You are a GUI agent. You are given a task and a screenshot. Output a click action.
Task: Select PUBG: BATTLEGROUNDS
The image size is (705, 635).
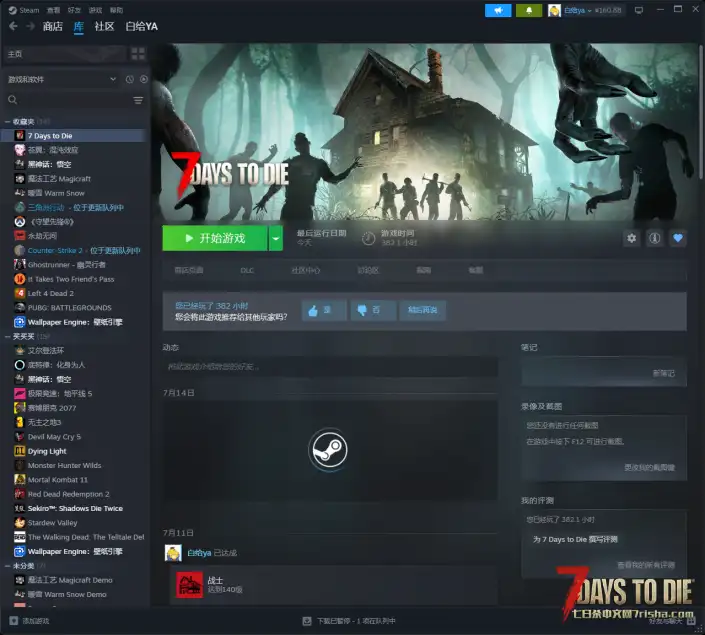[62, 308]
